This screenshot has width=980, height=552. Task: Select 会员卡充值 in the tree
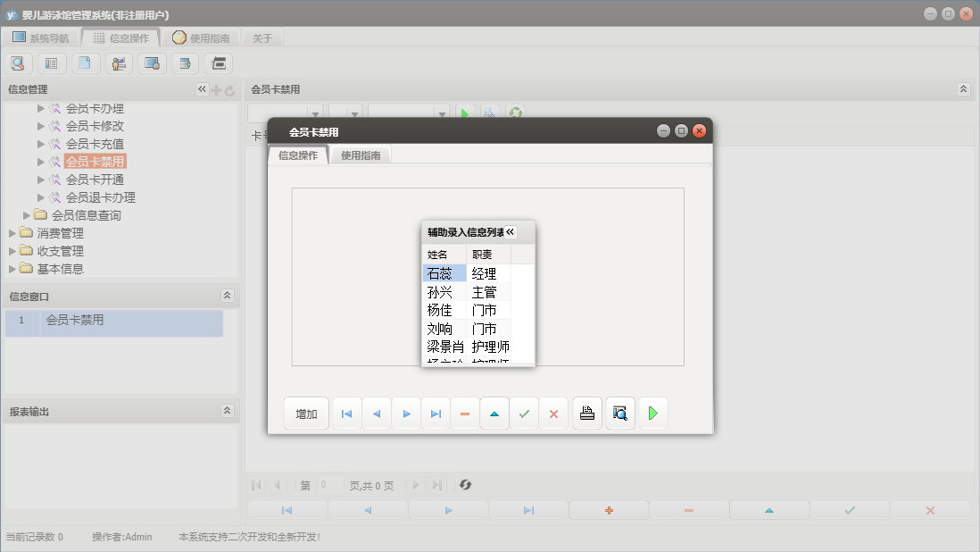(95, 144)
